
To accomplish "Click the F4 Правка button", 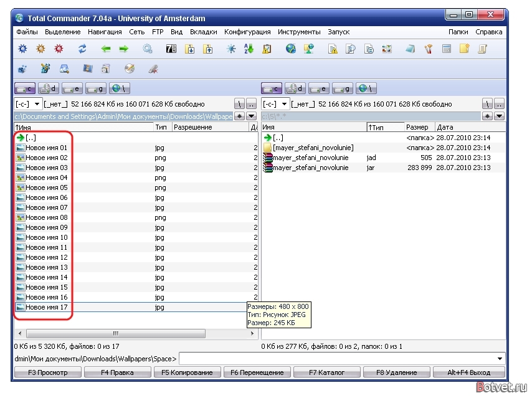I will click(117, 372).
